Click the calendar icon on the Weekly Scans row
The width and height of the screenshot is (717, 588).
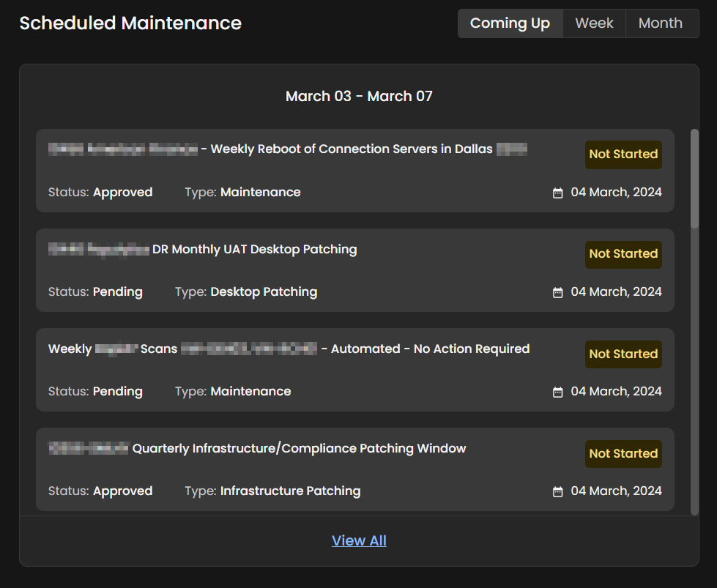[557, 391]
